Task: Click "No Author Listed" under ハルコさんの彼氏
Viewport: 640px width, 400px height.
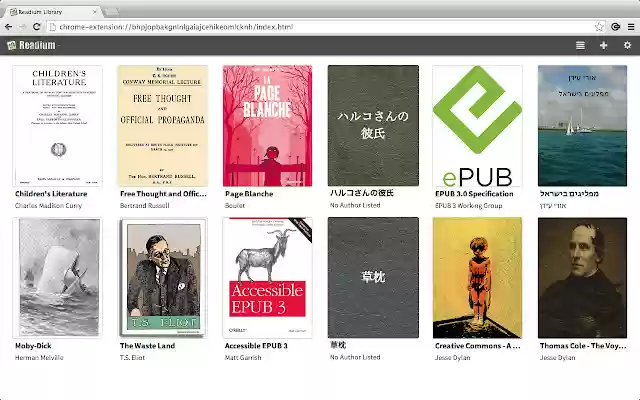Action: coord(355,205)
